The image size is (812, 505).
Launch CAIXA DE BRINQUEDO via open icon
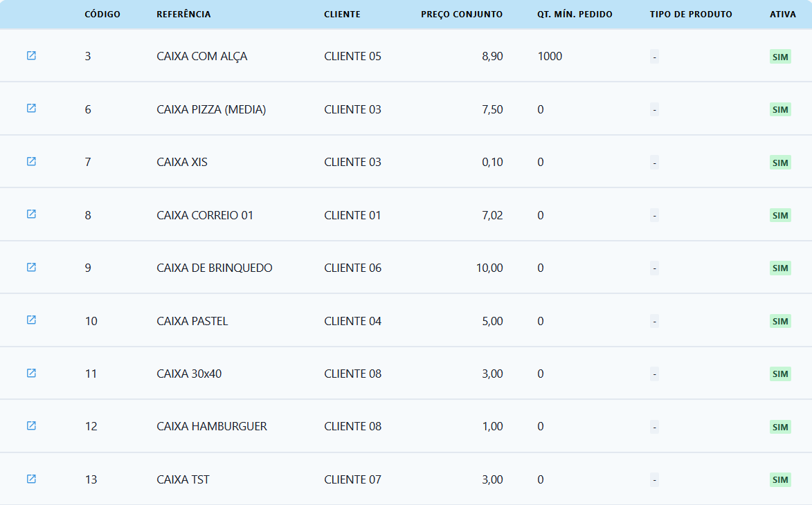point(31,267)
